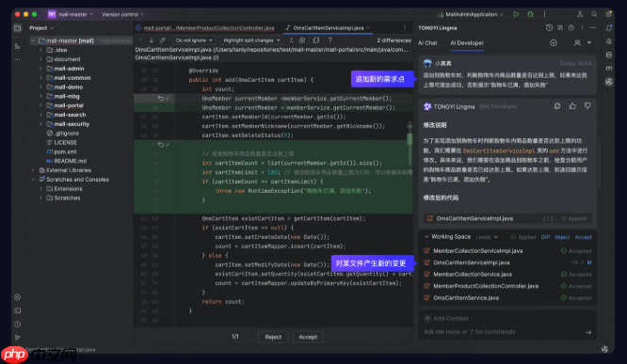Select the AI Developer tab

click(x=467, y=42)
